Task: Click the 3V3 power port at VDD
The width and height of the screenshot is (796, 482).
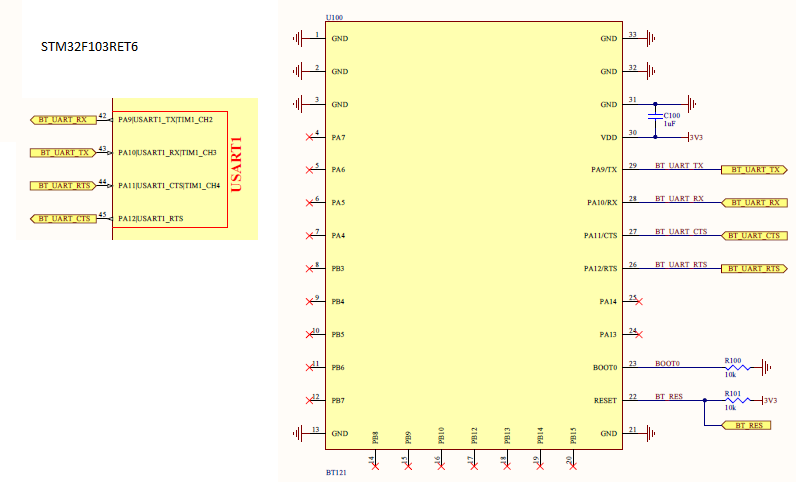Action: [695, 138]
